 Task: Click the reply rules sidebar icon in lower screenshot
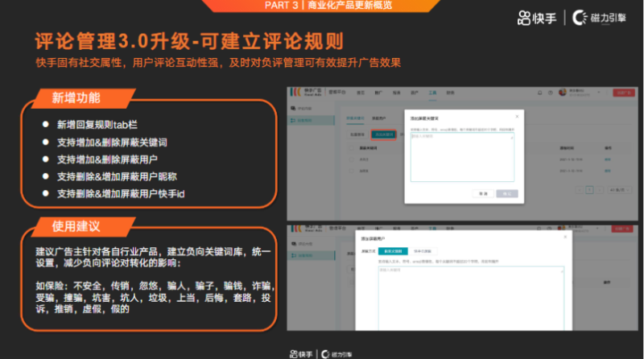click(293, 255)
